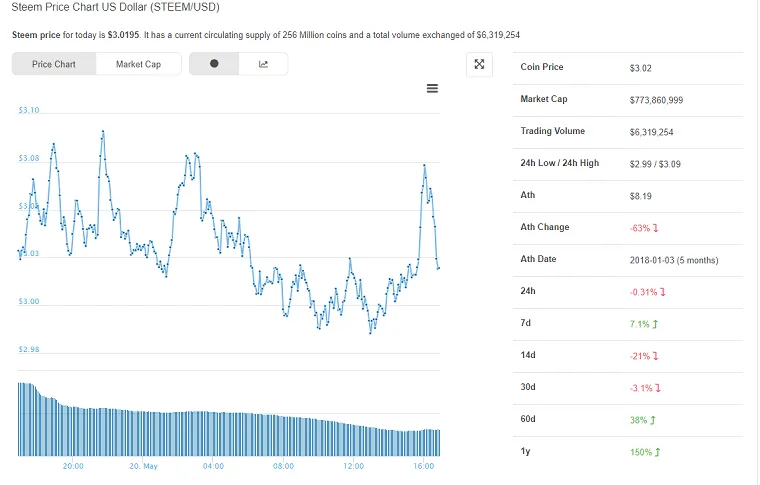Click the Market Cap value $773,860,999
Screen dimensions: 760x485
[x=656, y=100]
